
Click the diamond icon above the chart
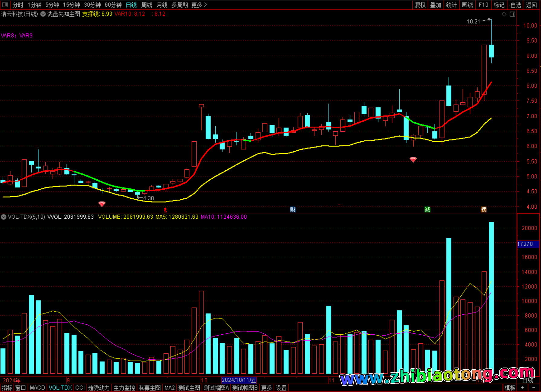coord(504,14)
